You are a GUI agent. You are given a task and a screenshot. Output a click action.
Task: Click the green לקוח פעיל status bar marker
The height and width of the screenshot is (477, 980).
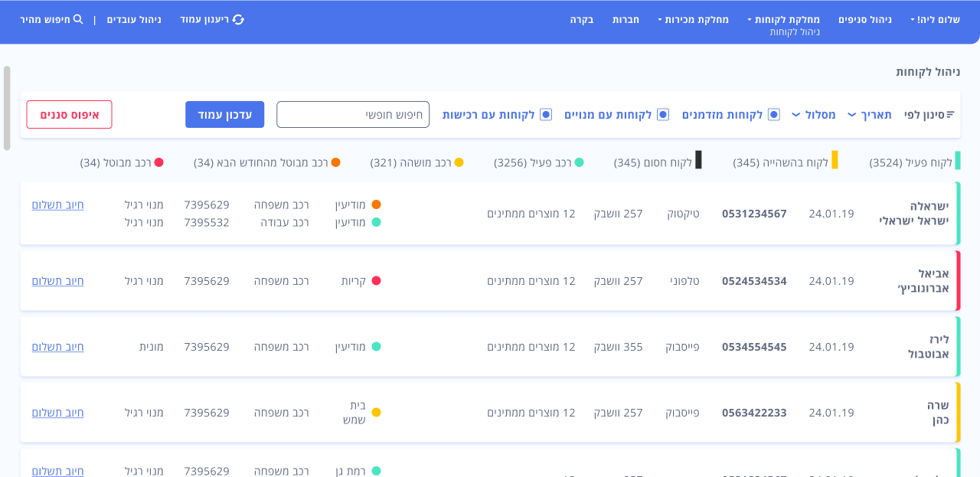click(x=958, y=161)
